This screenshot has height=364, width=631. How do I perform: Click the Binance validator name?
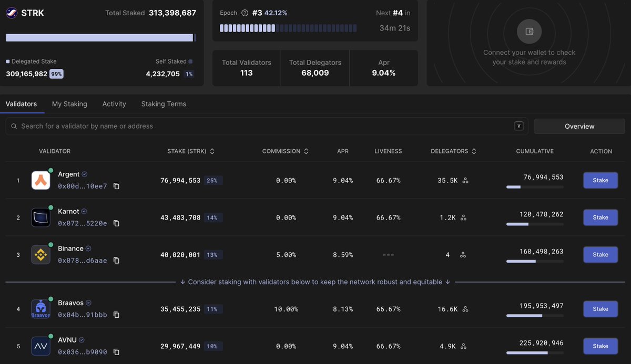click(x=70, y=249)
